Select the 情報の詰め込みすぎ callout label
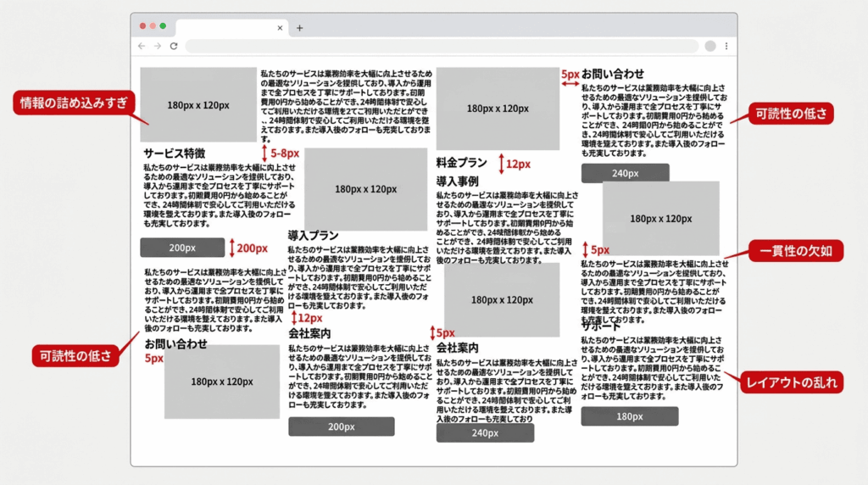The image size is (868, 485). click(x=75, y=103)
